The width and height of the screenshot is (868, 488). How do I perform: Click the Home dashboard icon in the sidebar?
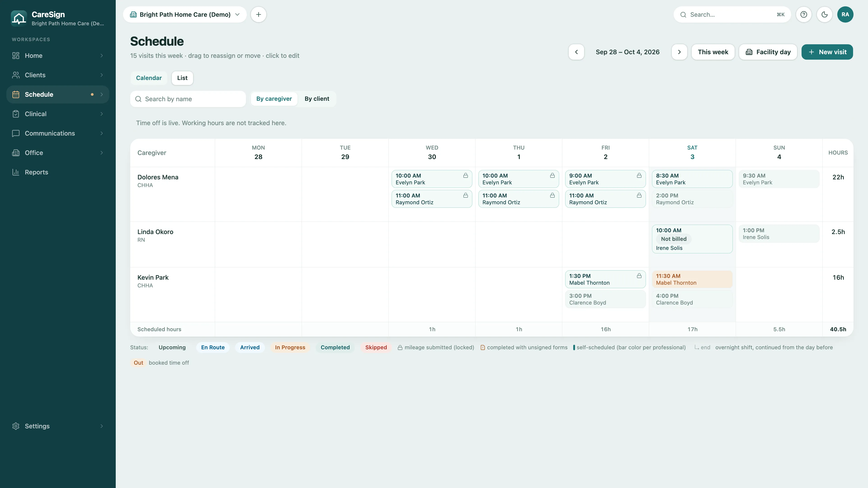tap(16, 56)
